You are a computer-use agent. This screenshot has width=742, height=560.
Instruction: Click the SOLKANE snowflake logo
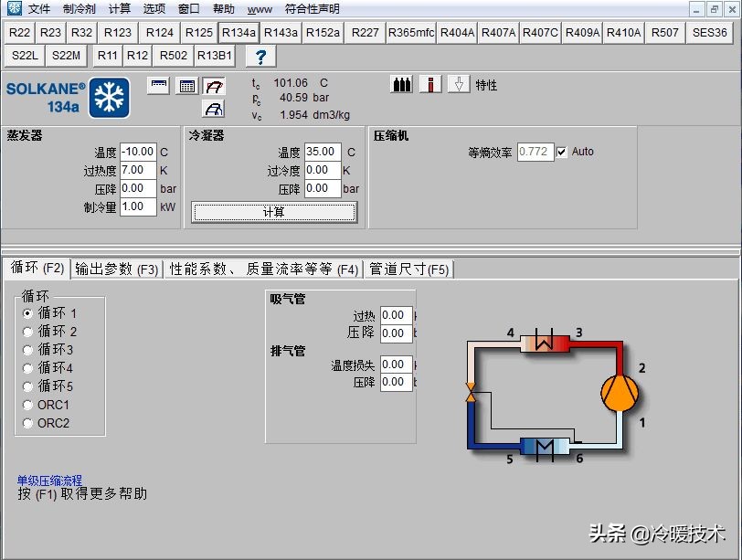coord(109,97)
